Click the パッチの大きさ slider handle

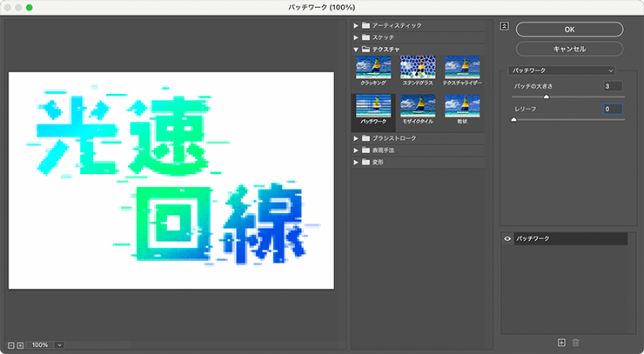(546, 97)
